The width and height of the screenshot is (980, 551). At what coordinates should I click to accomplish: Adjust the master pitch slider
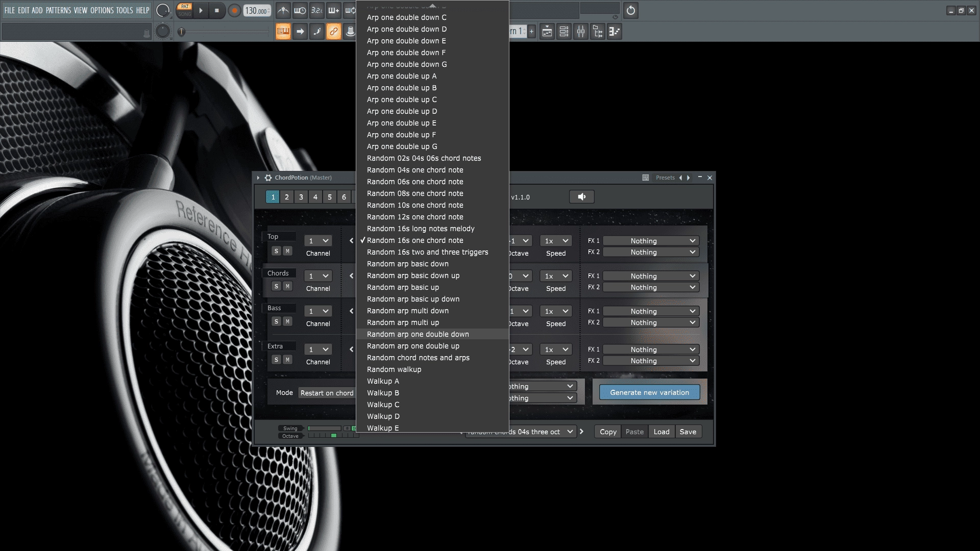click(x=225, y=32)
